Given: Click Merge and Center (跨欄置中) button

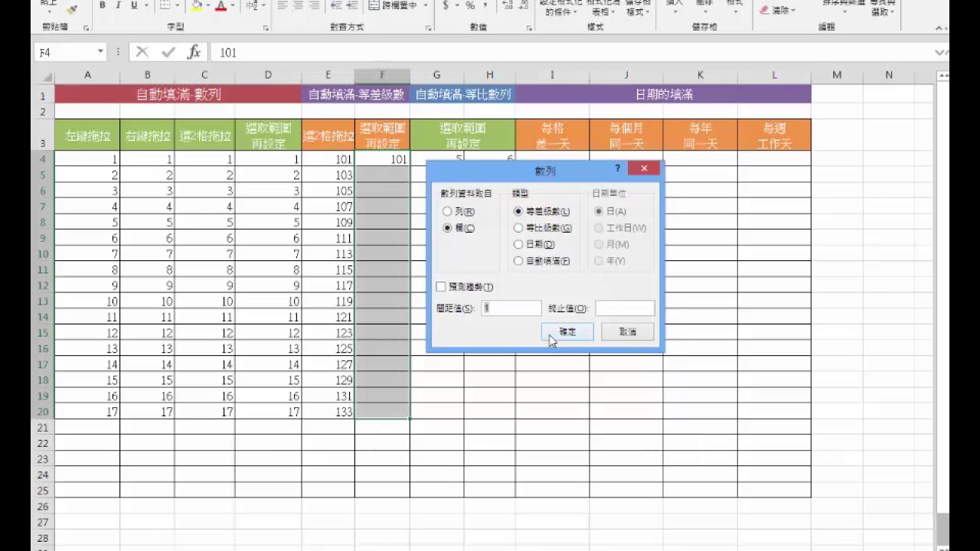Looking at the screenshot, I should pyautogui.click(x=392, y=5).
